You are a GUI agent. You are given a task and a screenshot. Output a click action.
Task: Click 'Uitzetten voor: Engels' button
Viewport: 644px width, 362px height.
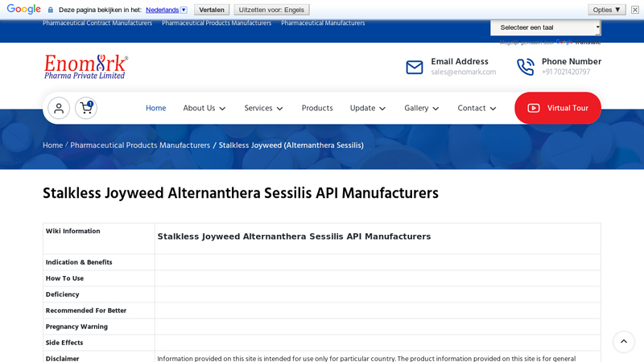(271, 10)
